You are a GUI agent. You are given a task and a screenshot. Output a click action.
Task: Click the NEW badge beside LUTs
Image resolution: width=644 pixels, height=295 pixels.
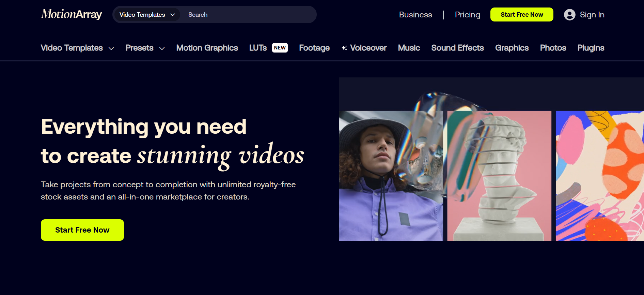click(280, 48)
